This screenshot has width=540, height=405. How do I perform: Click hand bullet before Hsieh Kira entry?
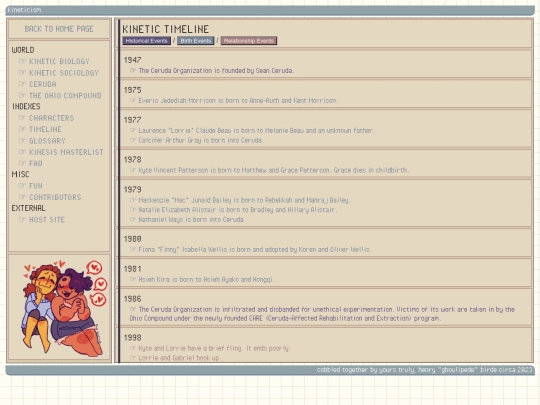click(133, 279)
